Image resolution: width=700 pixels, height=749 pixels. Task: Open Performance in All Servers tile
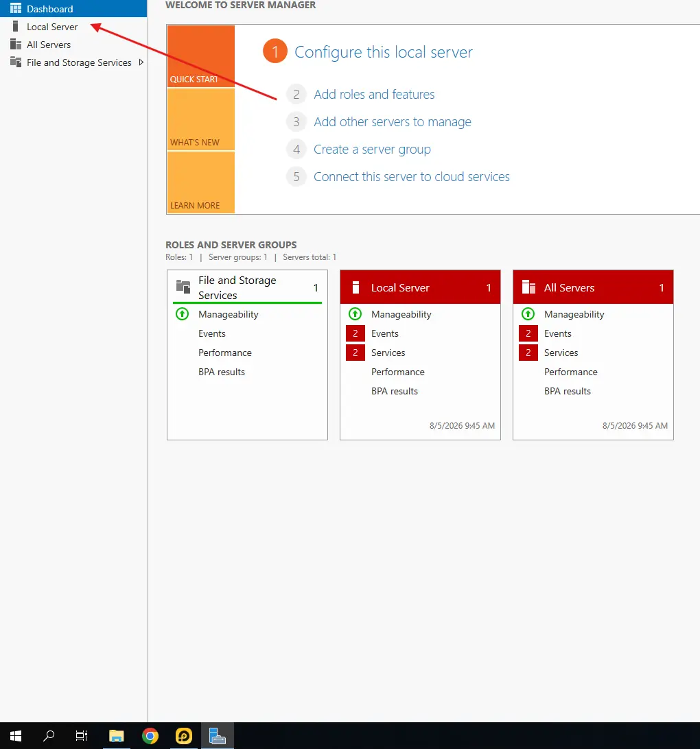tap(571, 372)
